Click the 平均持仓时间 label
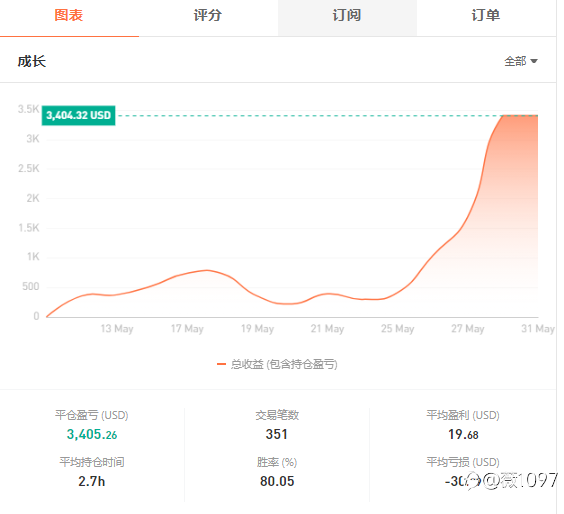This screenshot has height=514, width=564. click(92, 462)
